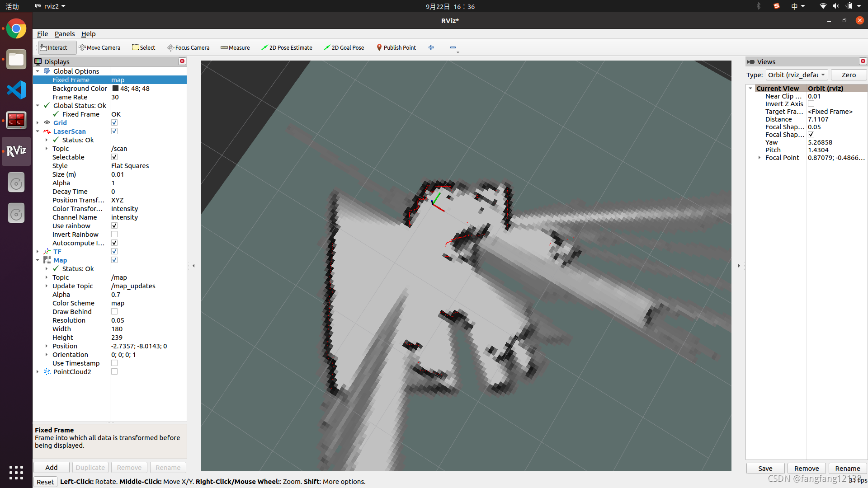The height and width of the screenshot is (488, 868).
Task: Click the Background Color black swatch
Action: tap(115, 89)
